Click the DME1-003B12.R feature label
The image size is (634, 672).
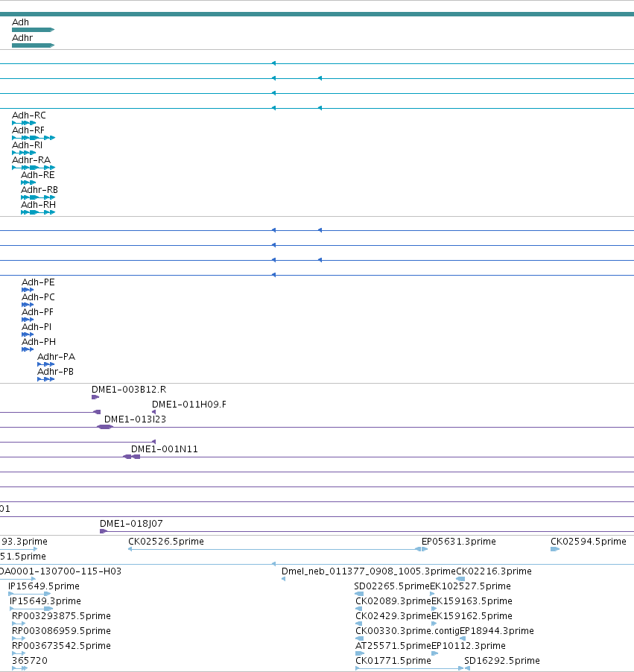[129, 390]
